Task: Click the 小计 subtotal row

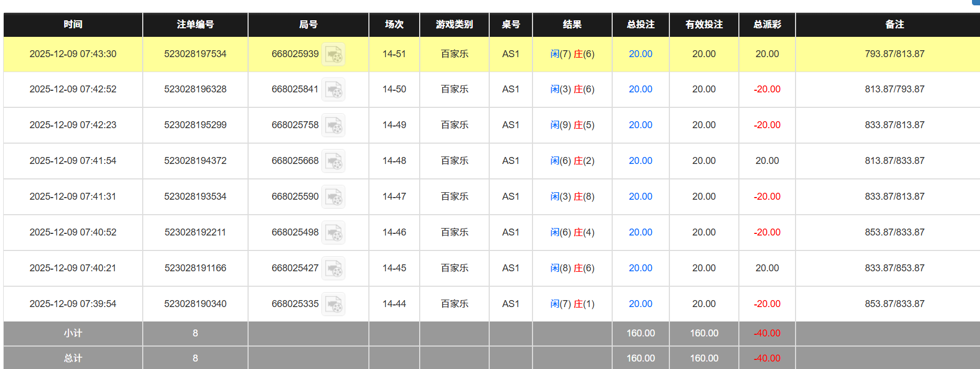Action: coord(73,333)
